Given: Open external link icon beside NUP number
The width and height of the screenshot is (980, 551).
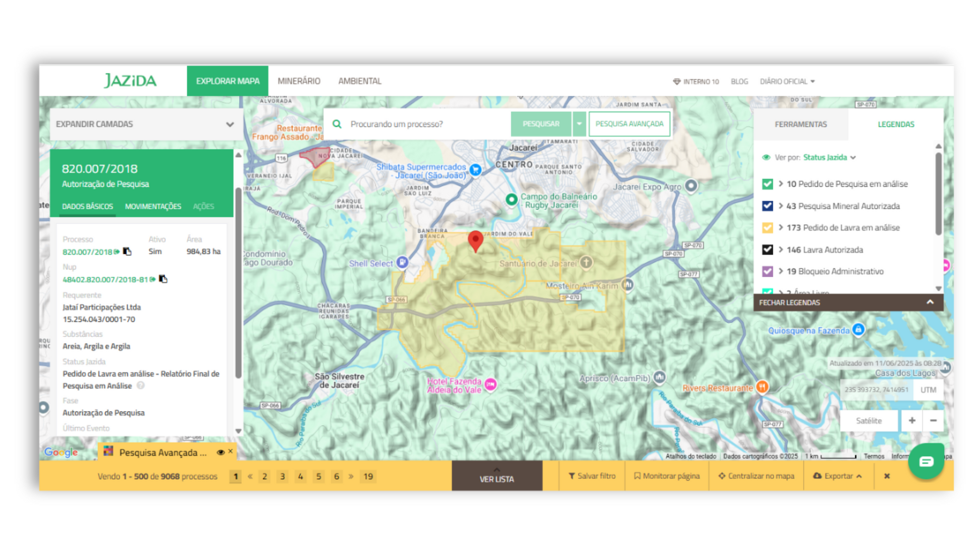Looking at the screenshot, I should pyautogui.click(x=153, y=279).
